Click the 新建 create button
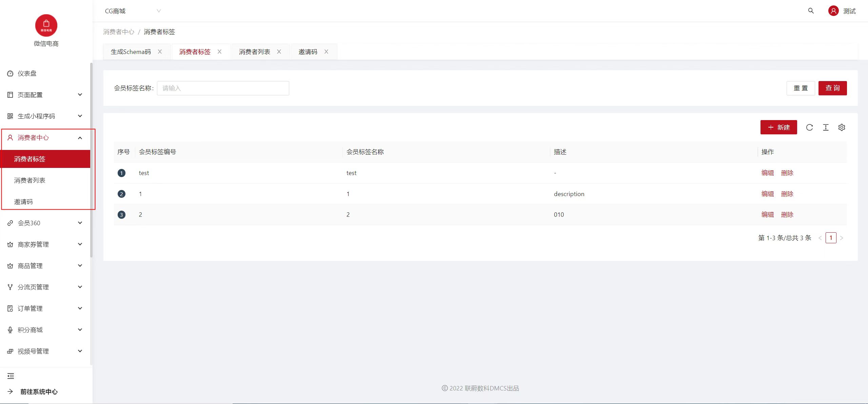 tap(778, 127)
